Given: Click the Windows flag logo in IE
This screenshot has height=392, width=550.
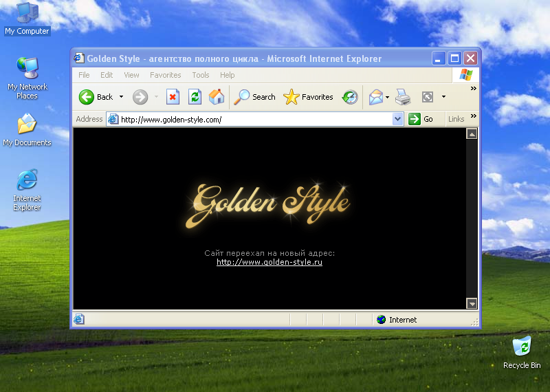Looking at the screenshot, I should point(466,75).
